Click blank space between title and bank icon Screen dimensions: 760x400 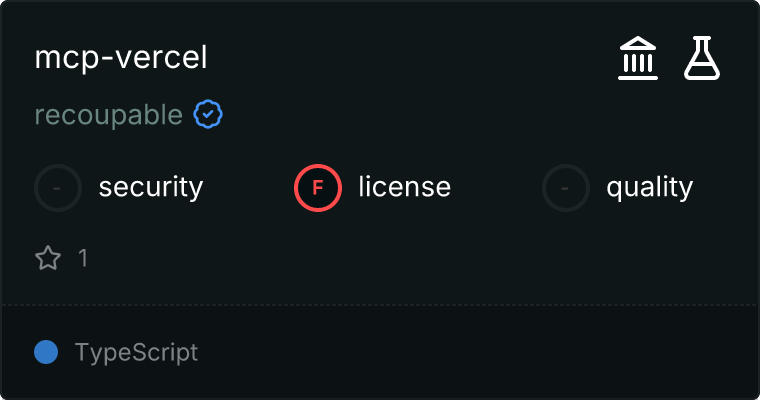[410, 58]
